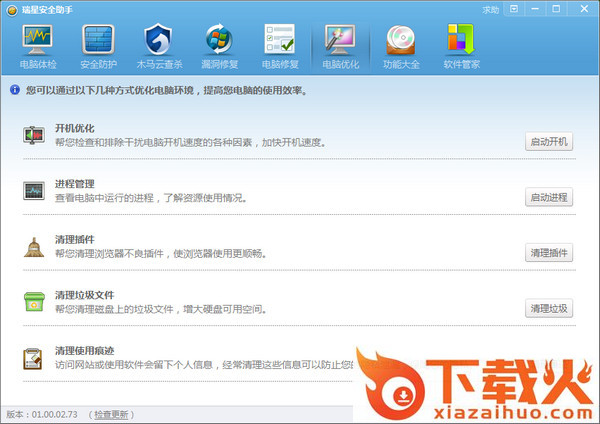The width and height of the screenshot is (600, 424).
Task: Click the 进程管理 process monitor icon
Action: point(34,191)
